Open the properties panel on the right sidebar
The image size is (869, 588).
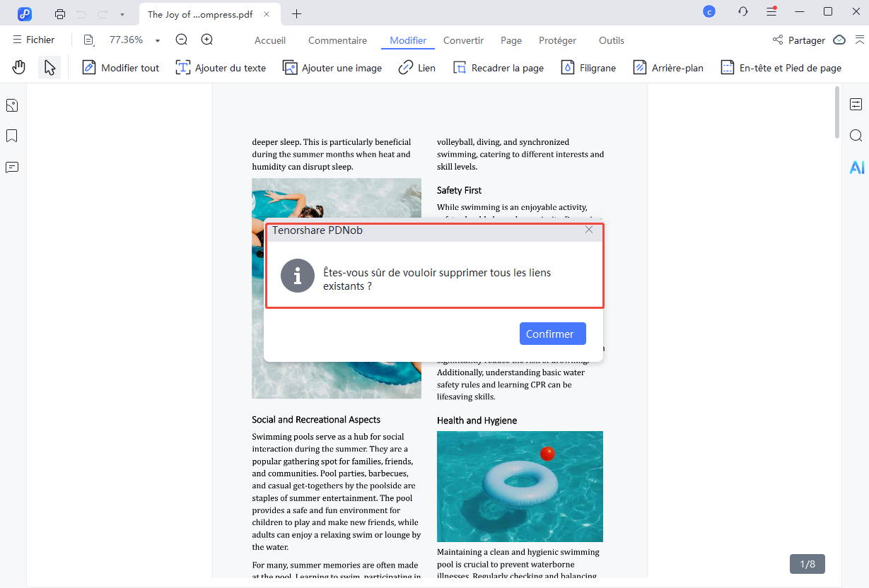click(856, 103)
